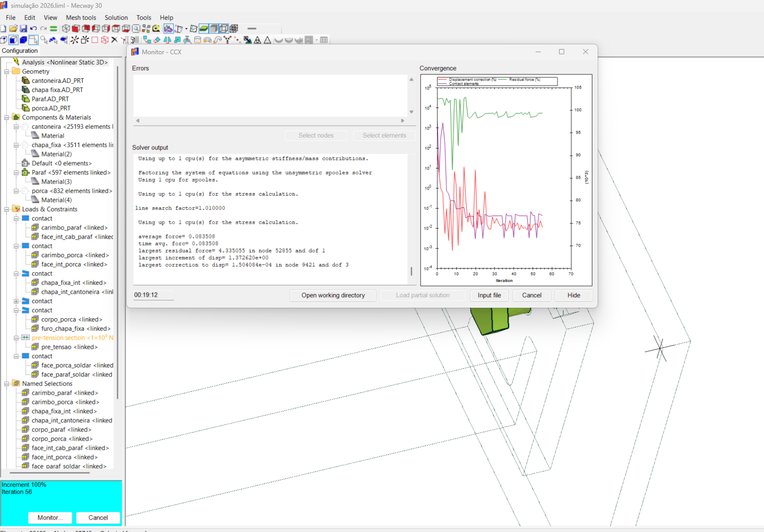Image resolution: width=764 pixels, height=532 pixels.
Task: Toggle the gray shaded cube display button
Action: click(x=214, y=29)
